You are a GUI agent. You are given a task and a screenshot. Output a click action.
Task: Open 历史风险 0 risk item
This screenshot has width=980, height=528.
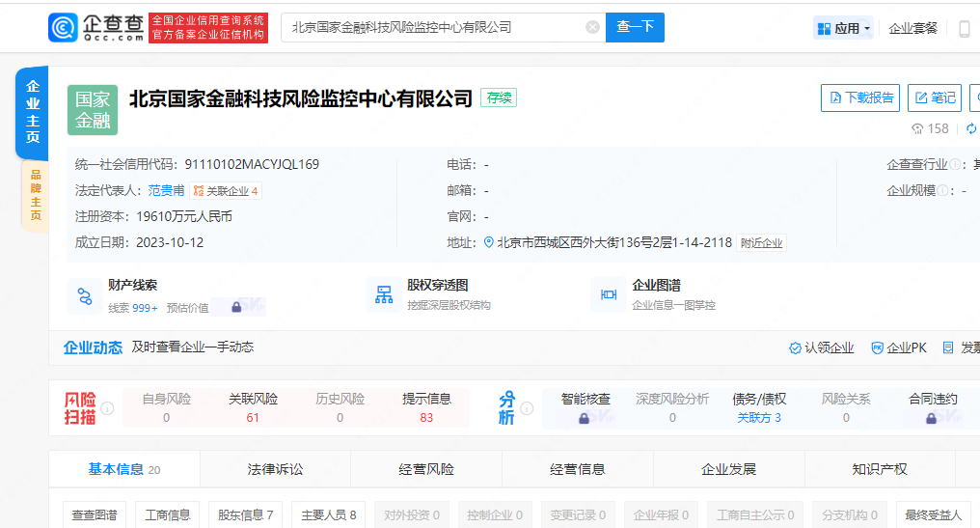click(x=340, y=408)
